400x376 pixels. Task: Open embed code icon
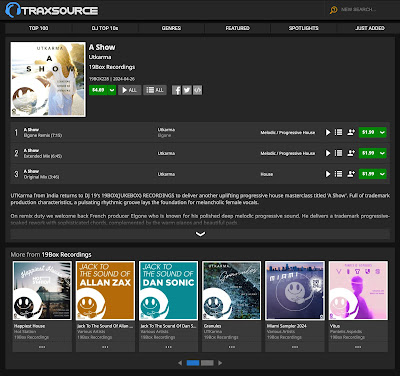197,90
